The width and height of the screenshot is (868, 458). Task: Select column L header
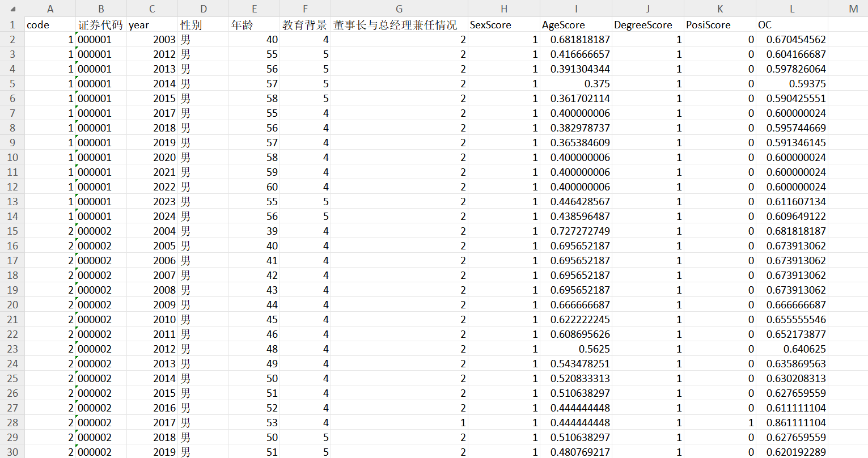point(792,9)
